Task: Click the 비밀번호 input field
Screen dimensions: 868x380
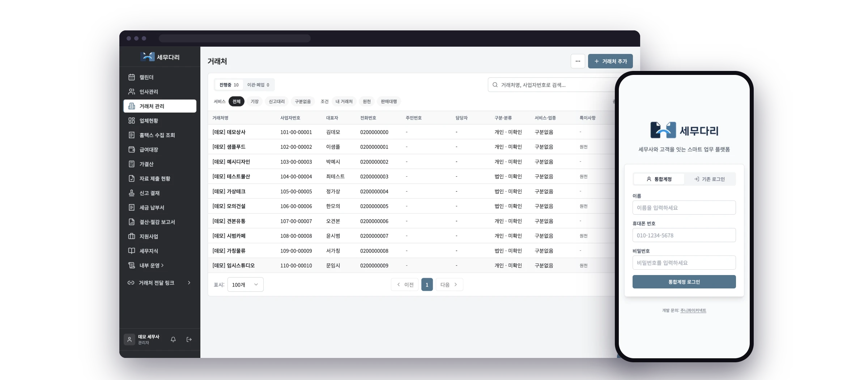Action: point(684,263)
